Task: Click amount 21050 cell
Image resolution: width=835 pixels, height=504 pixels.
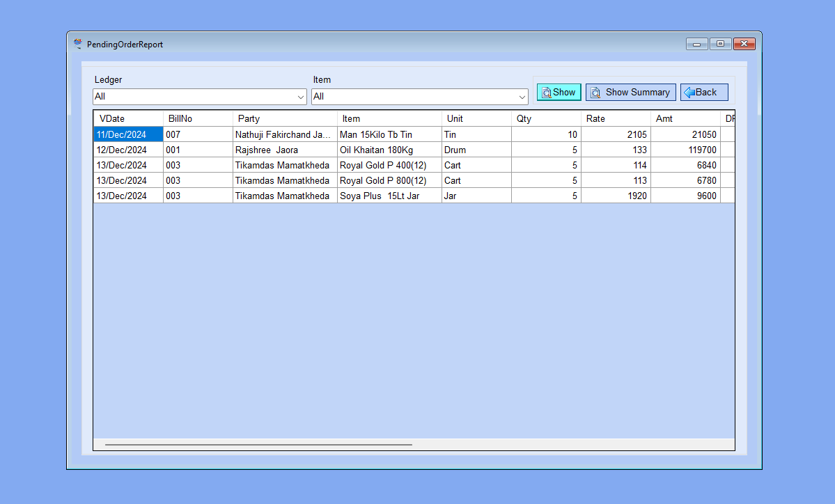Action: tap(685, 134)
